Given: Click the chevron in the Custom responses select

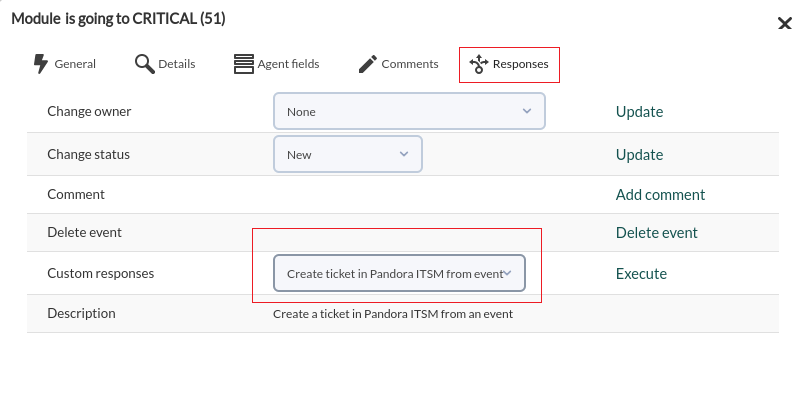Looking at the screenshot, I should [508, 273].
